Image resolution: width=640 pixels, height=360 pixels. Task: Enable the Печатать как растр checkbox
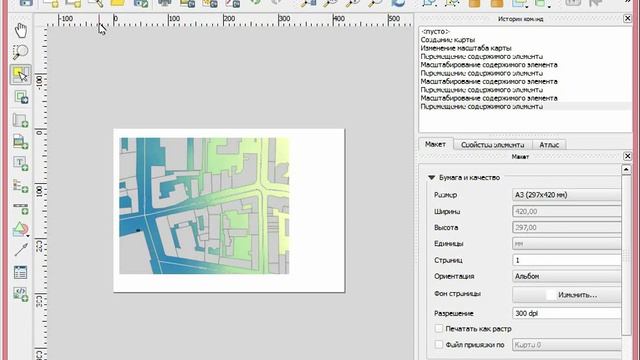(x=439, y=329)
